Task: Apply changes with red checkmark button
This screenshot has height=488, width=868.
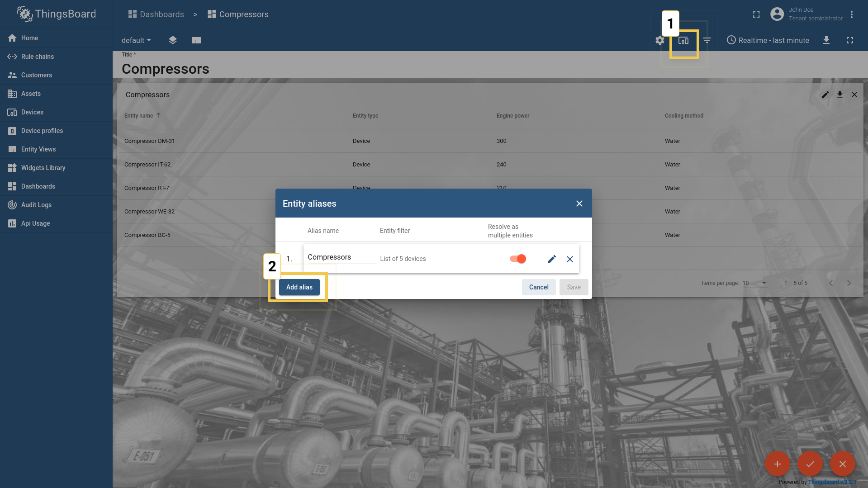Action: tap(810, 464)
